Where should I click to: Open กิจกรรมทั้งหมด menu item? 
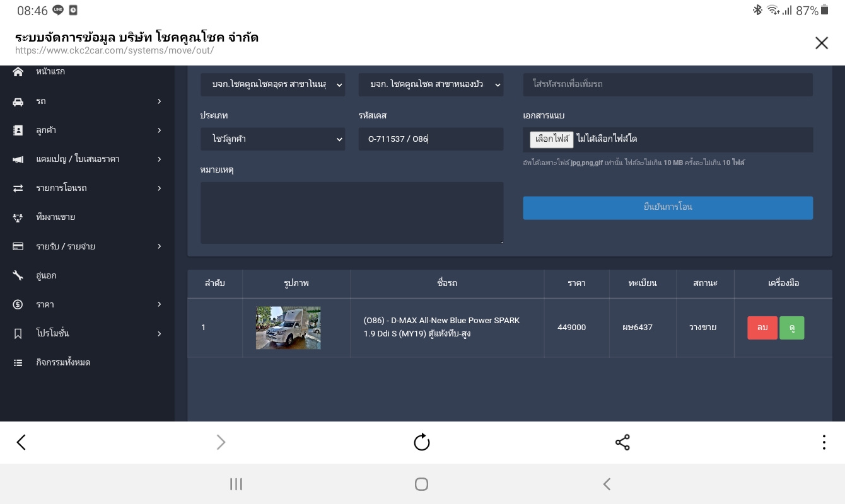[63, 363]
